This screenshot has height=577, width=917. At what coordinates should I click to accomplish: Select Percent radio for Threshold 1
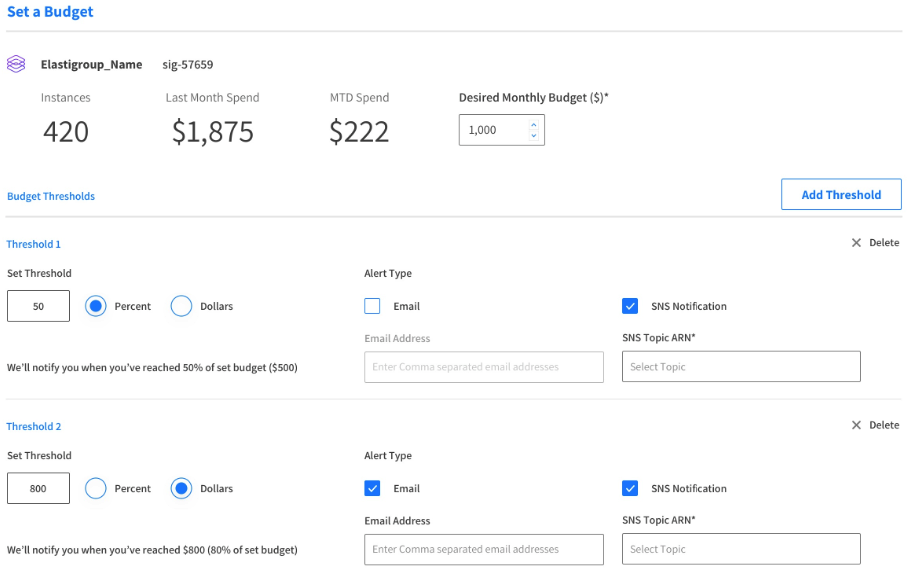point(95,306)
